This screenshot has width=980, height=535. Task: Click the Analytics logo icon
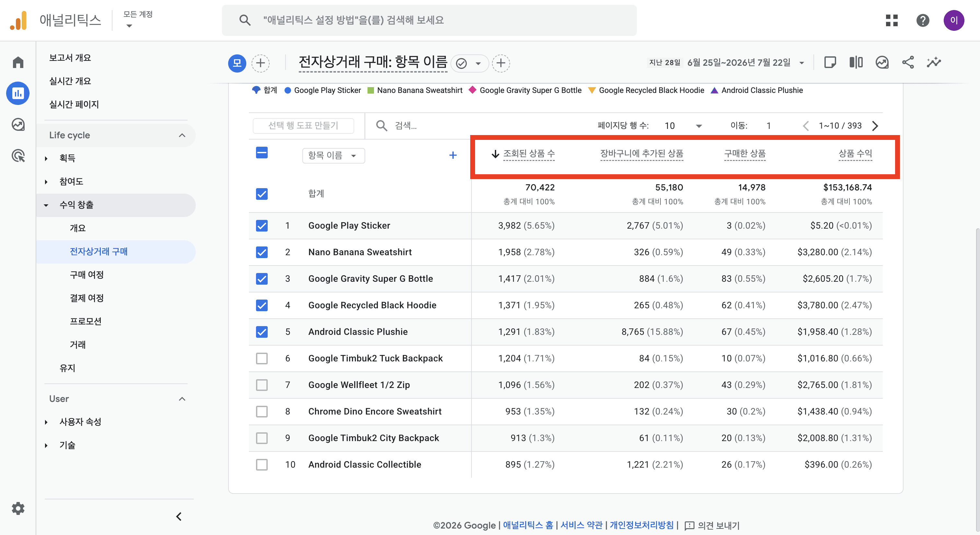(x=18, y=20)
